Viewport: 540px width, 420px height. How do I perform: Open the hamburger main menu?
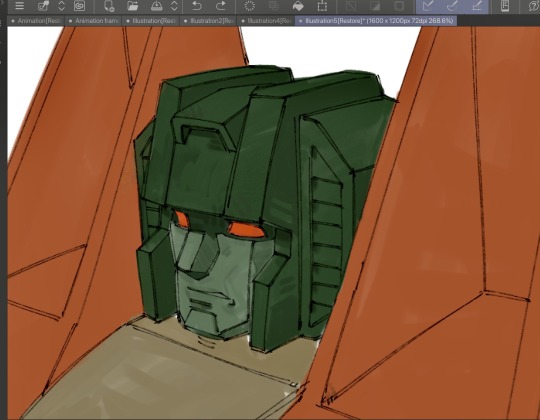[x=20, y=6]
